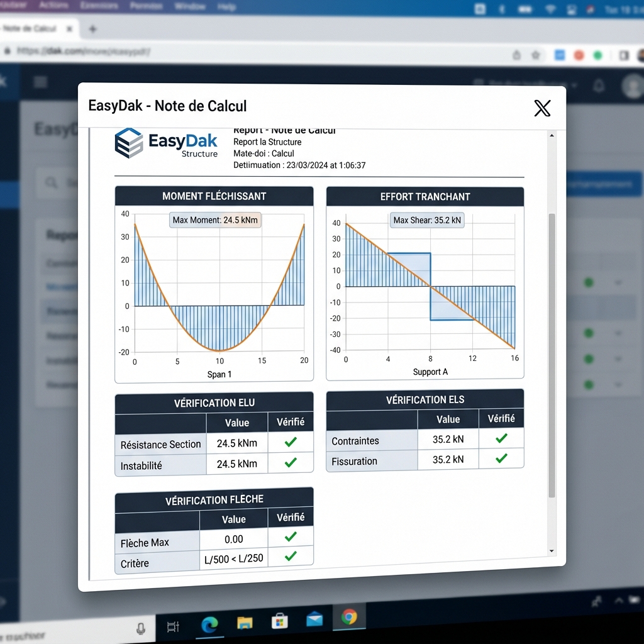Click the Bluetooth icon in the menu bar
The height and width of the screenshot is (644, 644).
501,9
